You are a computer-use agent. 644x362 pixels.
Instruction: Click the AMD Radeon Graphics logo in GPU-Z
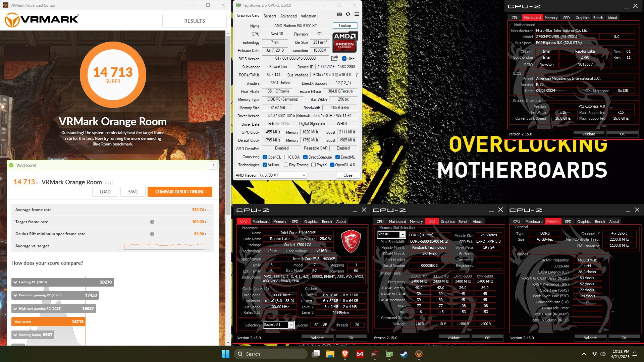345,42
